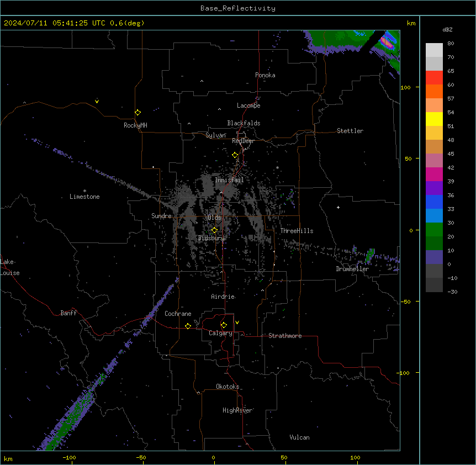476x465 pixels.
Task: Click the Airdrie label
Action: pyautogui.click(x=223, y=297)
